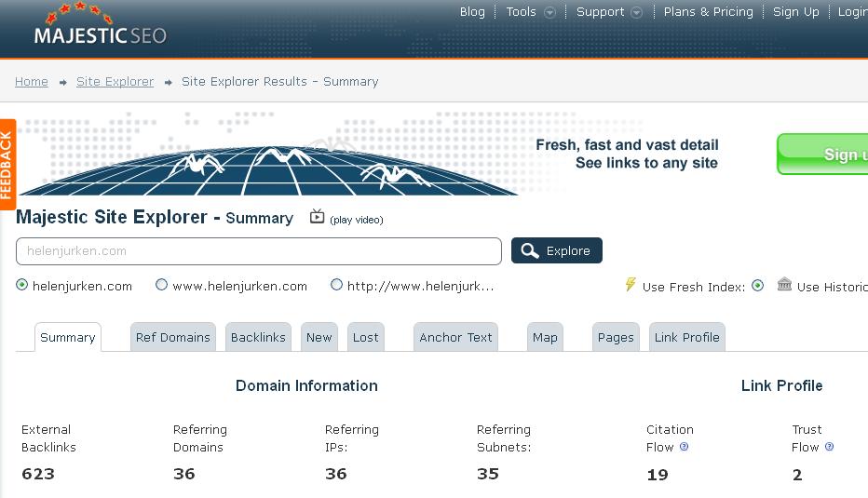This screenshot has height=498, width=868.
Task: Click the MajesticSEO logo
Action: [101, 24]
